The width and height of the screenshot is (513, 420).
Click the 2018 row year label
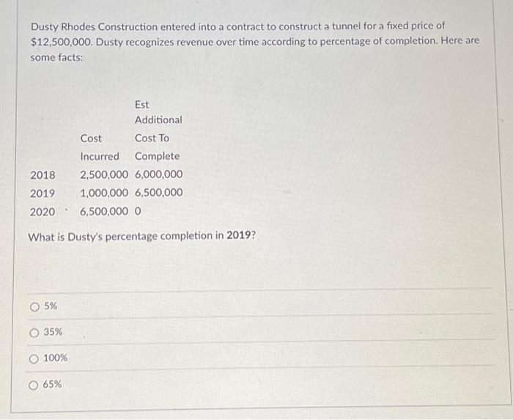tap(43, 174)
